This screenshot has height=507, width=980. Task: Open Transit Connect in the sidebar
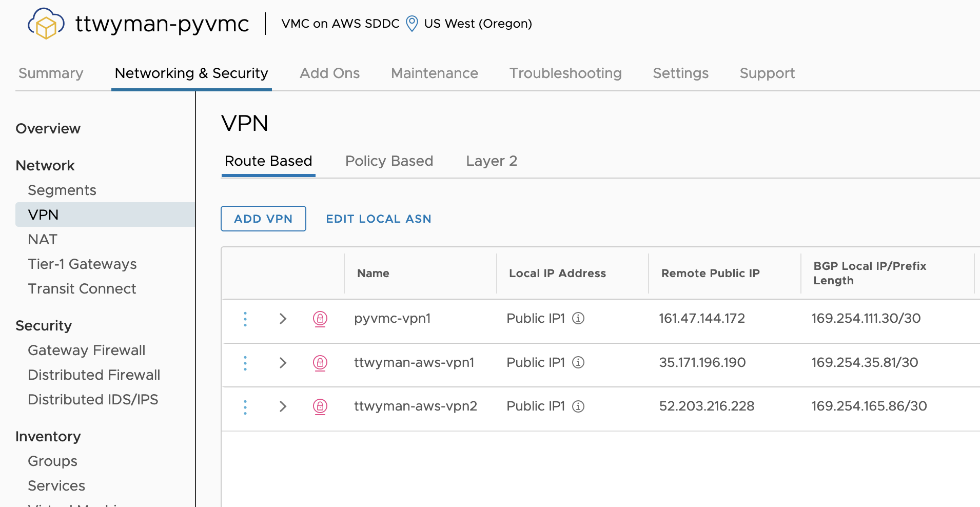82,288
